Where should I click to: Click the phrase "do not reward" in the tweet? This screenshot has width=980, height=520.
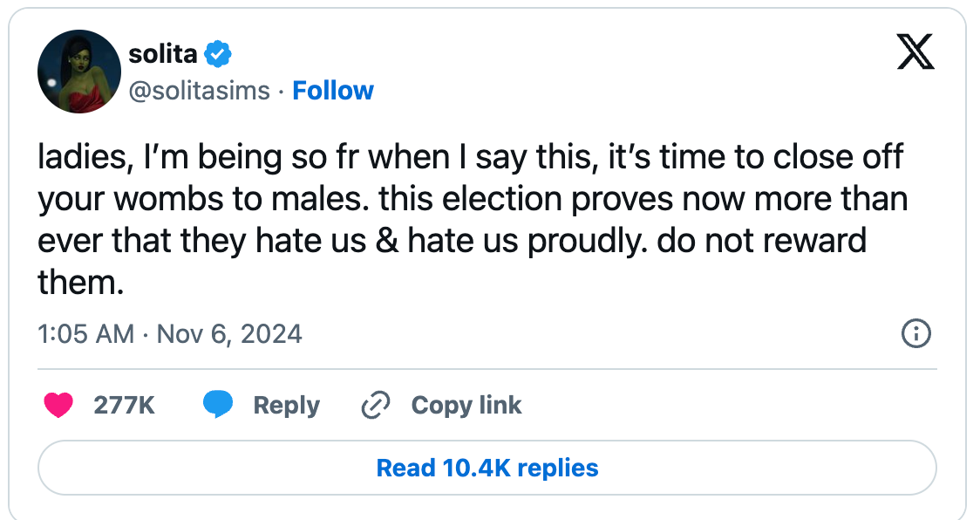[762, 241]
